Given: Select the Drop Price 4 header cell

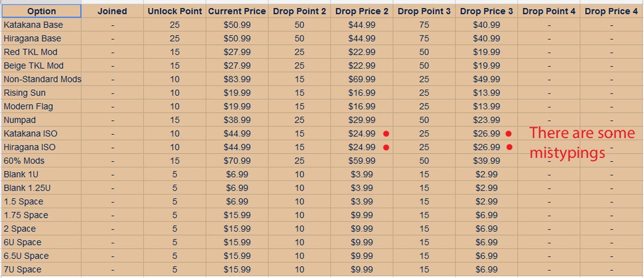Looking at the screenshot, I should pos(611,12).
